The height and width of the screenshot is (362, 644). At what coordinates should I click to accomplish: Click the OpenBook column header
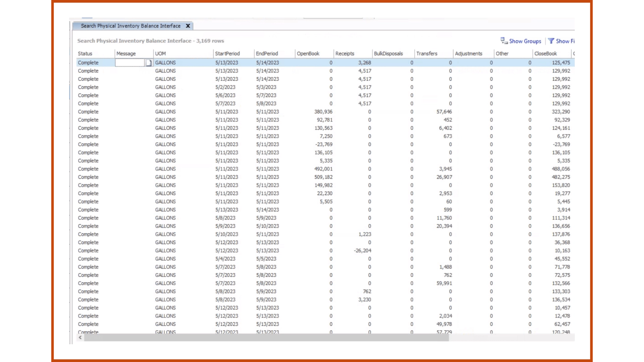point(308,54)
